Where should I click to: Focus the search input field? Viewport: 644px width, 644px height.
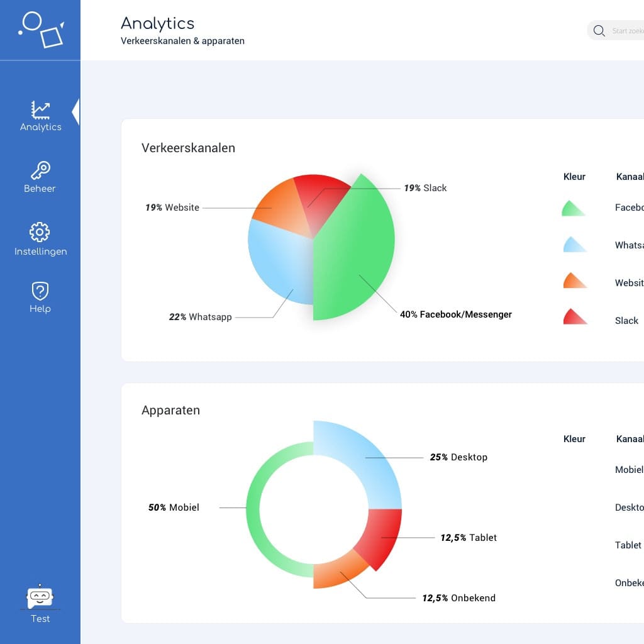pyautogui.click(x=626, y=31)
